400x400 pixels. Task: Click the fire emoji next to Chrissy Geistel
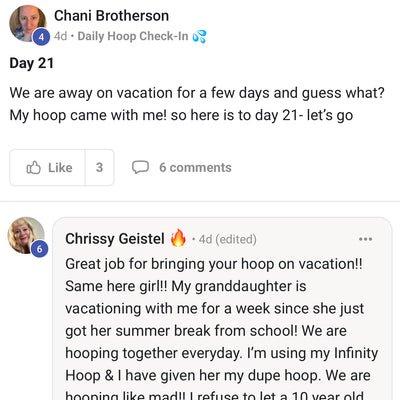(178, 238)
